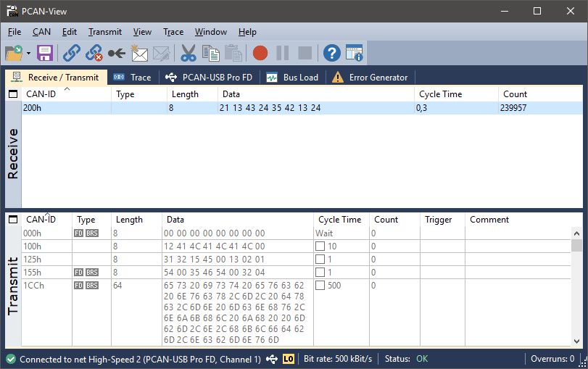The width and height of the screenshot is (588, 369).
Task: Open the Transmit menu
Action: pos(105,32)
